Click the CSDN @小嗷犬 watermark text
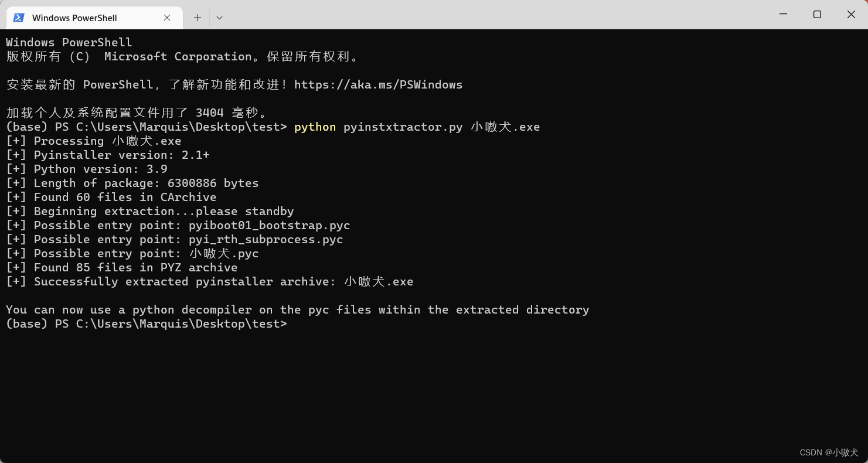The width and height of the screenshot is (868, 463). tap(830, 452)
